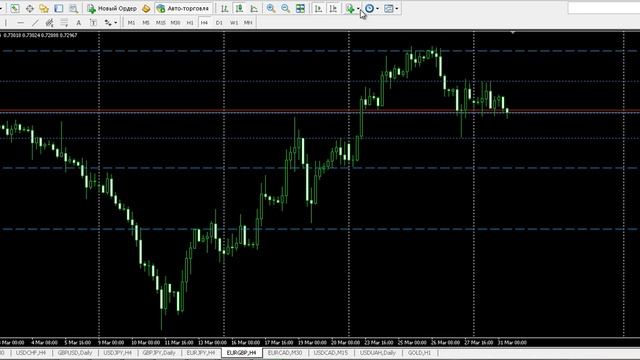
Task: Open the USDJPY,H4 chart tab
Action: coord(118,353)
